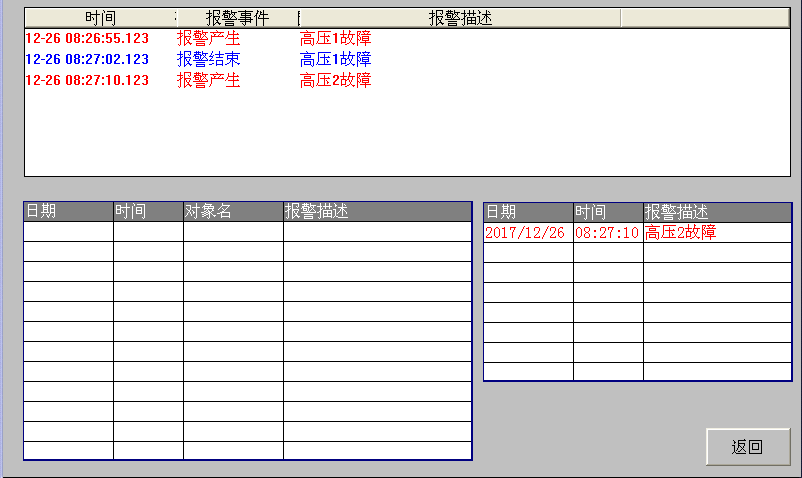802x478 pixels.
Task: Click 高压2故障 in the top alarm list
Action: (335, 80)
